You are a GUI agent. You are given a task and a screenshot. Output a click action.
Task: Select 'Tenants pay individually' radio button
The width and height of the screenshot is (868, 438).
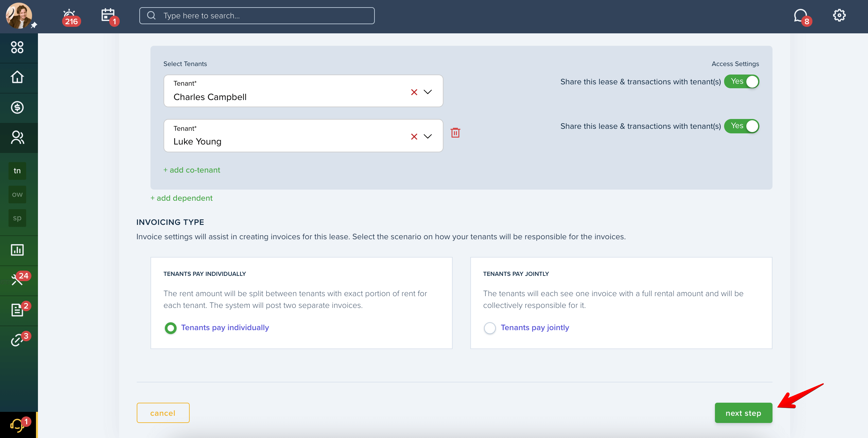pyautogui.click(x=170, y=328)
